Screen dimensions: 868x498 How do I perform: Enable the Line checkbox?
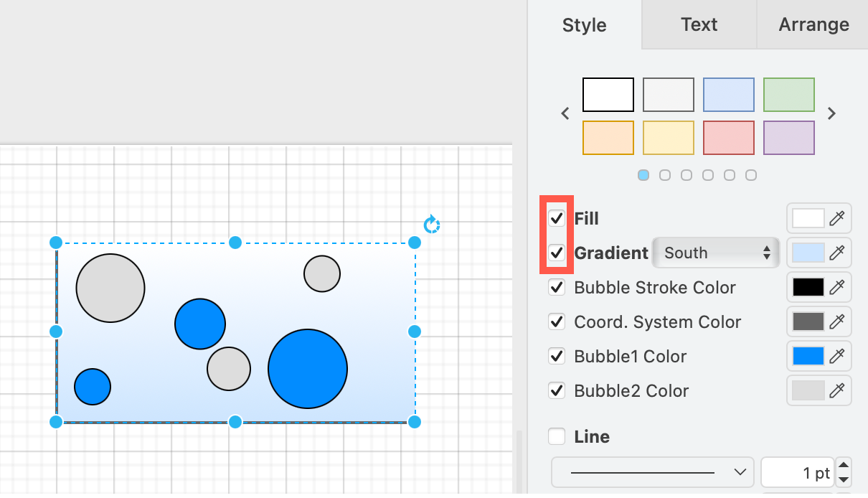557,436
